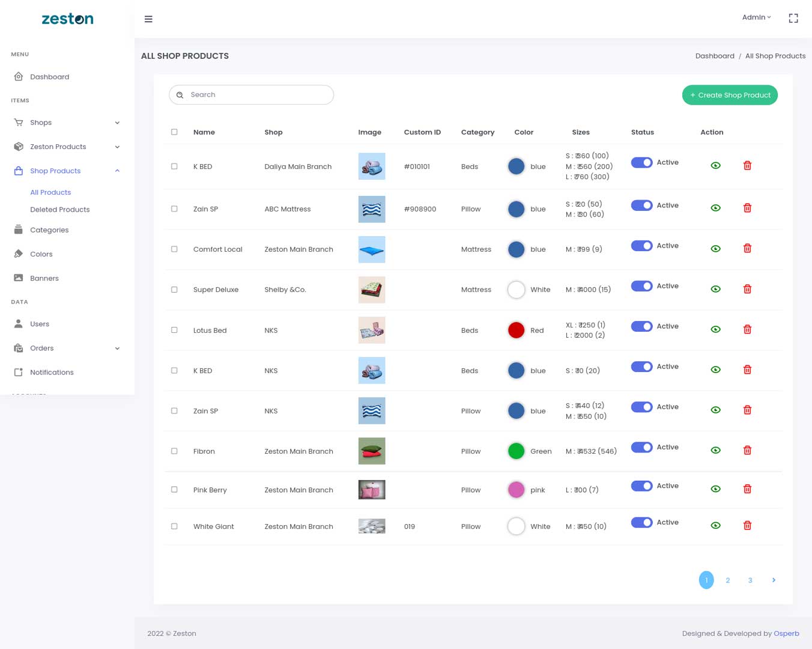Go to page 2 of products

tap(727, 580)
